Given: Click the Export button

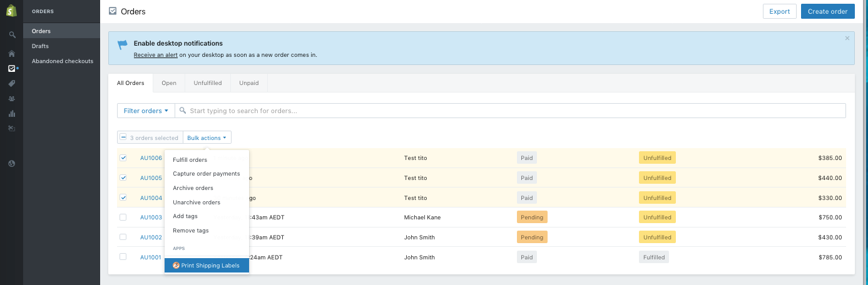Looking at the screenshot, I should [x=780, y=11].
